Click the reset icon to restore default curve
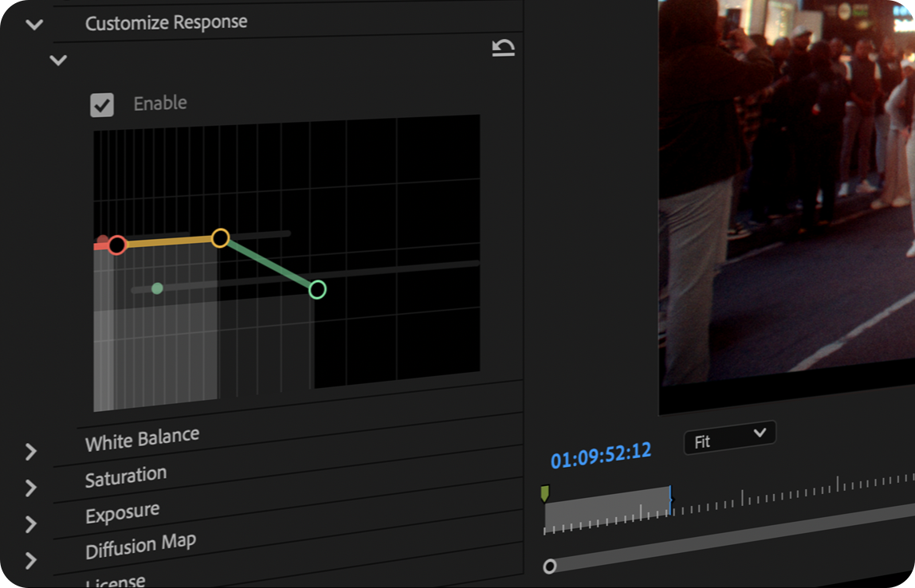This screenshot has height=588, width=915. pos(504,47)
